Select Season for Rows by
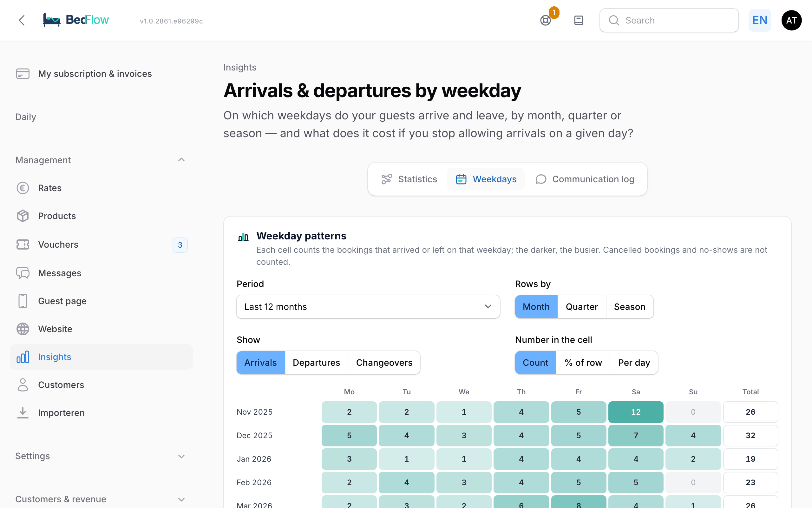 click(x=630, y=307)
